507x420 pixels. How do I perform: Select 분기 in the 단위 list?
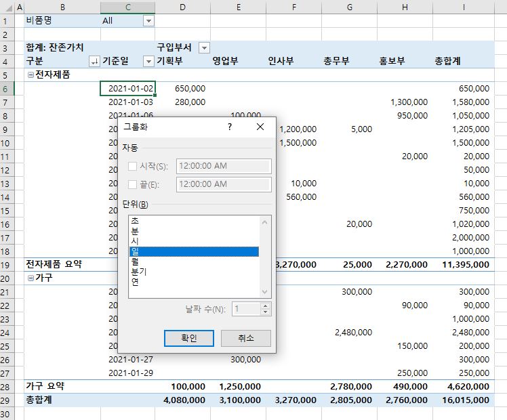138,272
